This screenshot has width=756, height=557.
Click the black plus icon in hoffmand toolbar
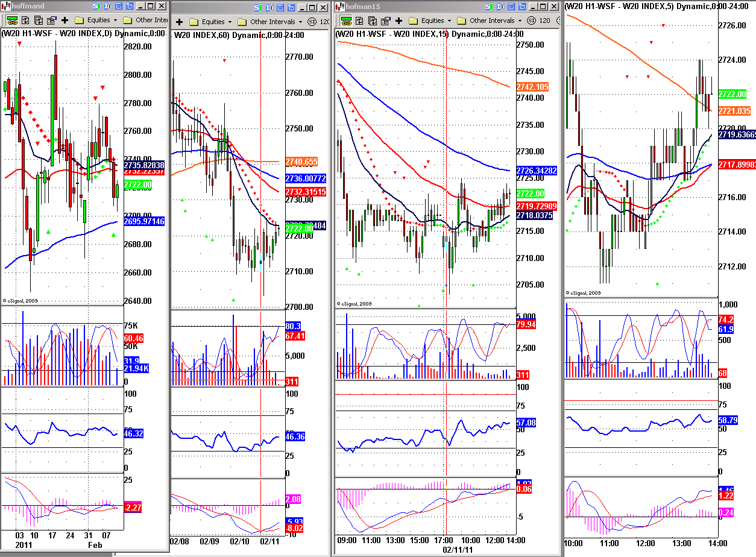(x=64, y=20)
